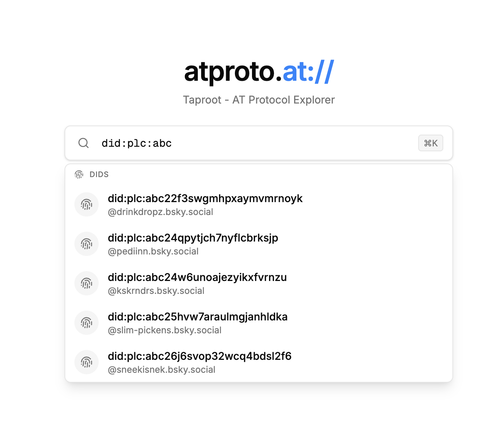This screenshot has height=430, width=504.
Task: Click the @drinkdropz.bsky.social handle
Action: pos(160,212)
